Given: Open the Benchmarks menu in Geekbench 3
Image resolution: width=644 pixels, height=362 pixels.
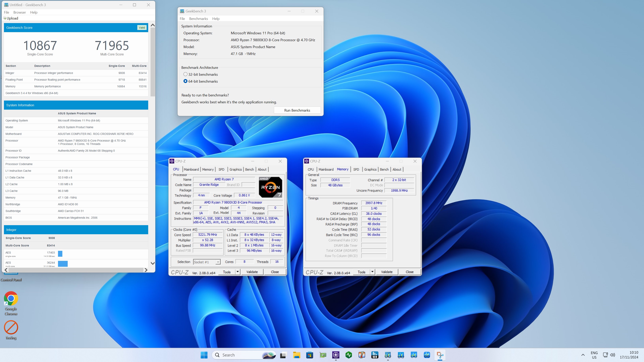Looking at the screenshot, I should pos(198,19).
